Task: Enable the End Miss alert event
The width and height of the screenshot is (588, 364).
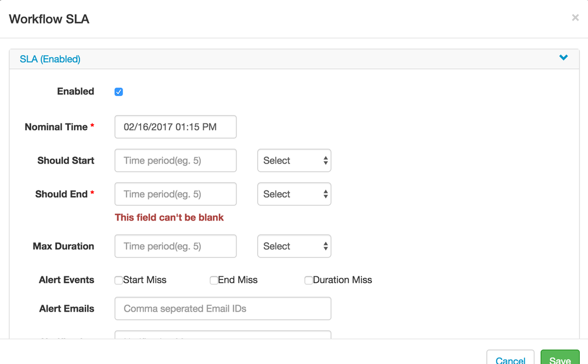Action: 214,280
